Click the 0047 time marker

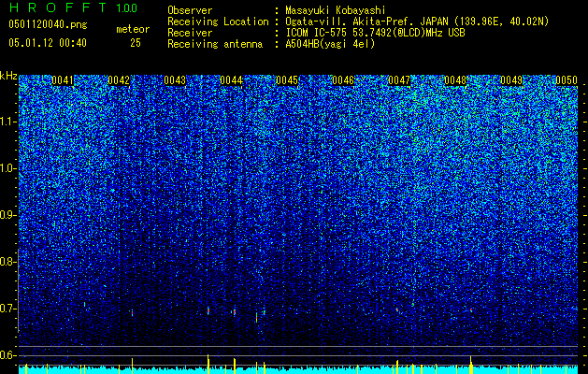click(399, 80)
